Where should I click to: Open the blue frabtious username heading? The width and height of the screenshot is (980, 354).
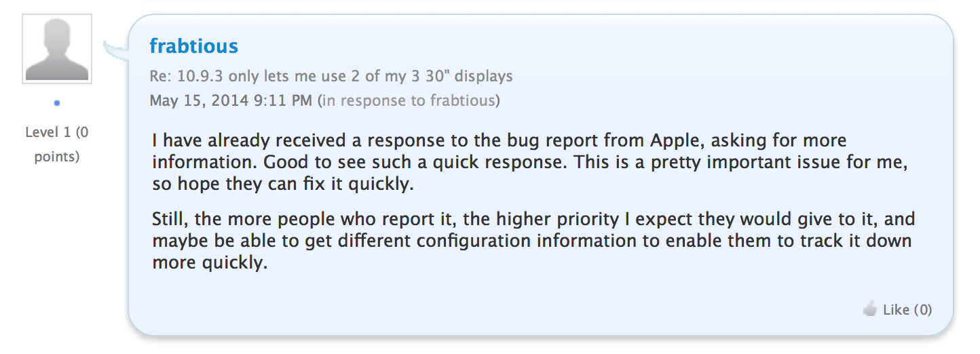click(x=193, y=46)
